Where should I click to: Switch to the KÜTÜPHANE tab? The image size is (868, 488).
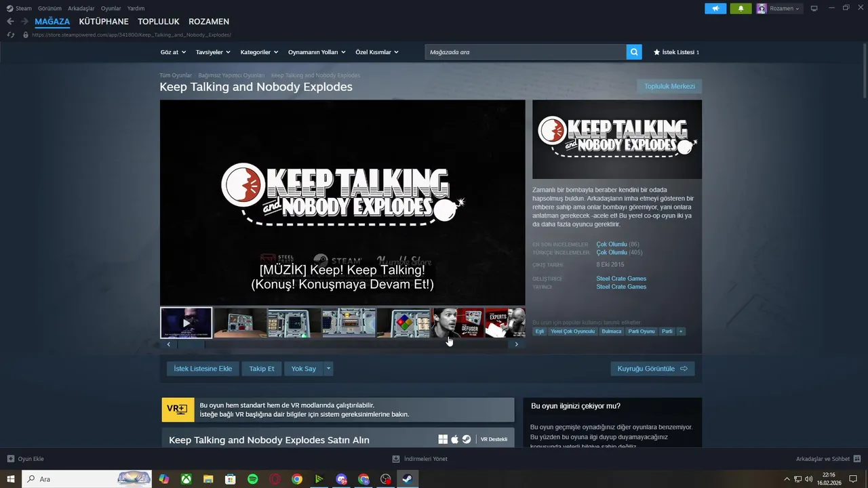104,22
